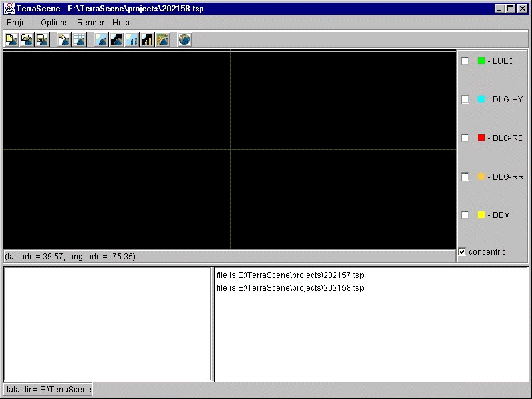Open the Options menu

55,23
